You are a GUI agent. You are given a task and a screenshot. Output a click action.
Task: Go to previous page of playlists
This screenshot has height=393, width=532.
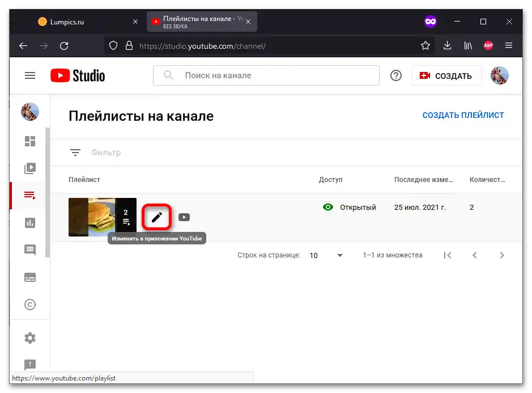coord(475,255)
